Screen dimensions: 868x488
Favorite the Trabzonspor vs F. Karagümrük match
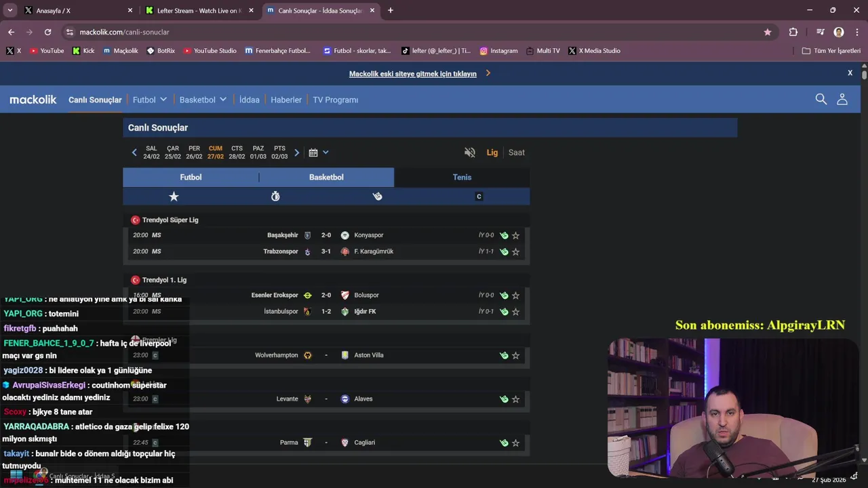515,252
